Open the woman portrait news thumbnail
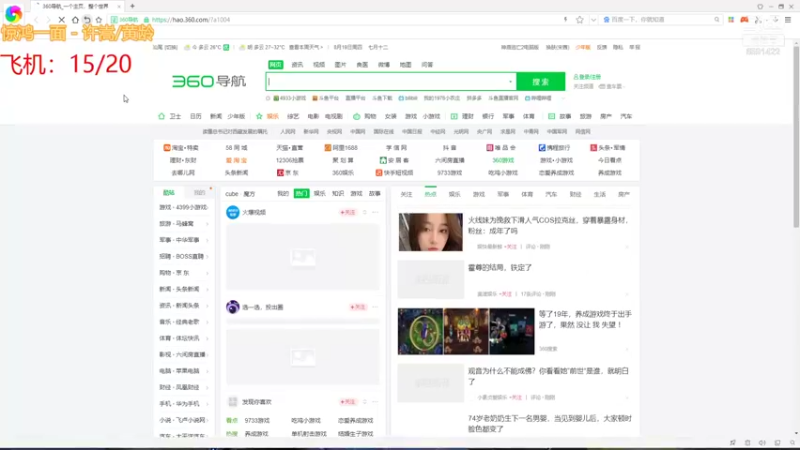Screen dimensions: 800x450 (431, 232)
